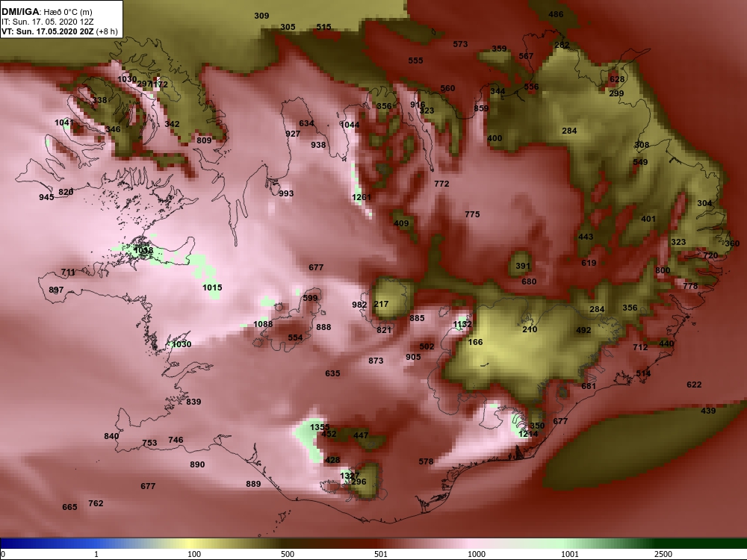Click the value 555 on the map
Viewport: 747px width, 560px height.
(415, 60)
